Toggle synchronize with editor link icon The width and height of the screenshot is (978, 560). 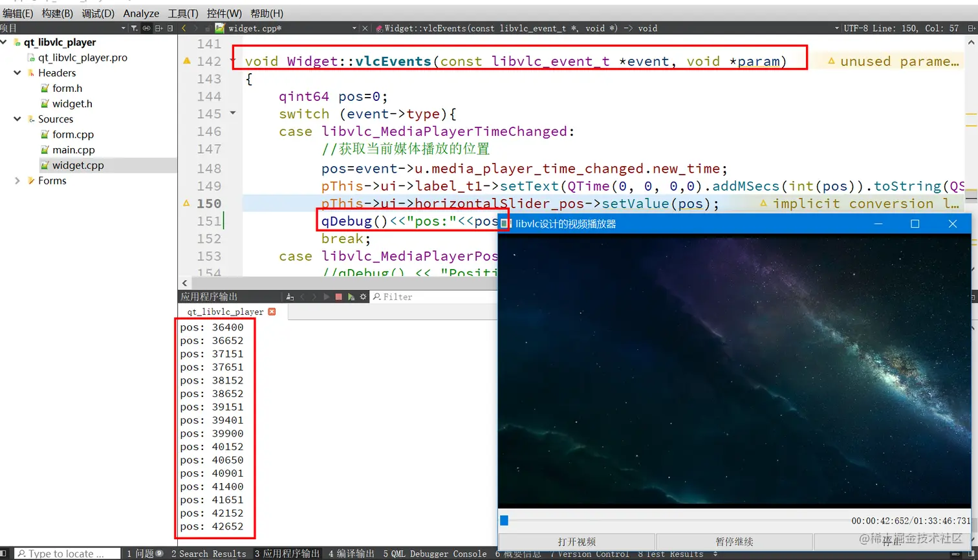coord(146,28)
